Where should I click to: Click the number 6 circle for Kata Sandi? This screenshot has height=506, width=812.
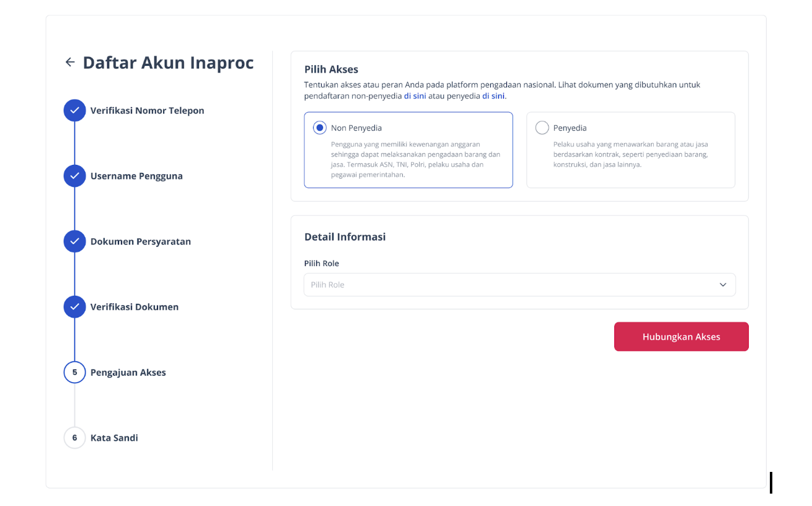(74, 437)
